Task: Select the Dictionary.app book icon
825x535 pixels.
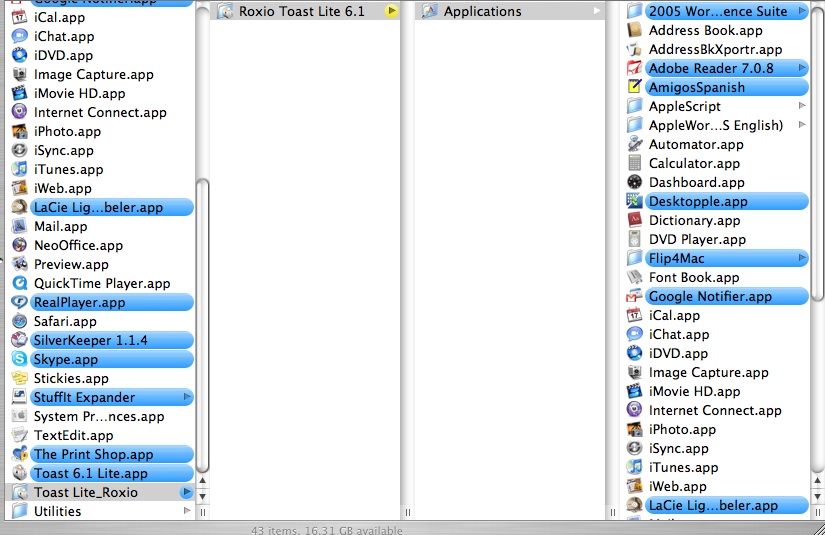Action: click(x=635, y=220)
